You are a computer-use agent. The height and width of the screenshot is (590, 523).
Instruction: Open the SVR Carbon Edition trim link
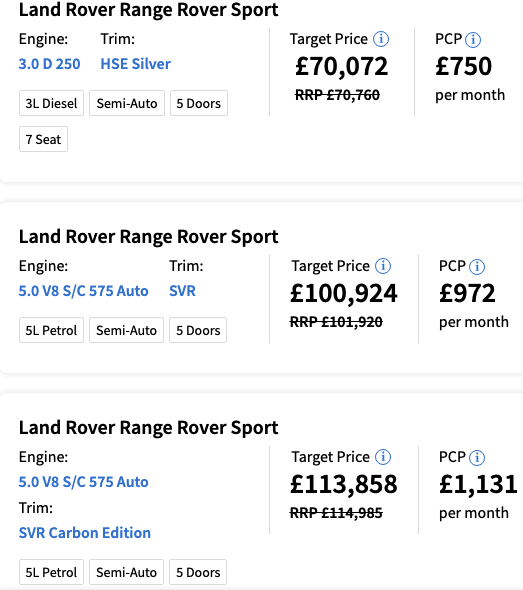[x=85, y=533]
